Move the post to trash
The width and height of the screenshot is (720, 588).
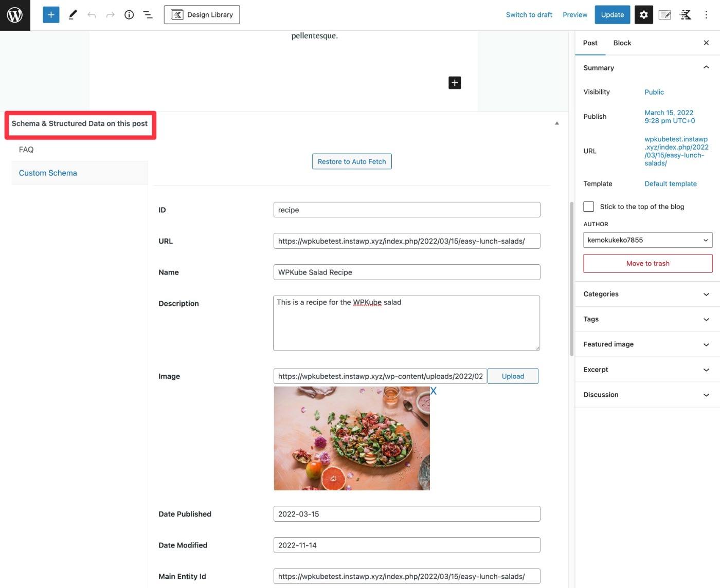[648, 263]
